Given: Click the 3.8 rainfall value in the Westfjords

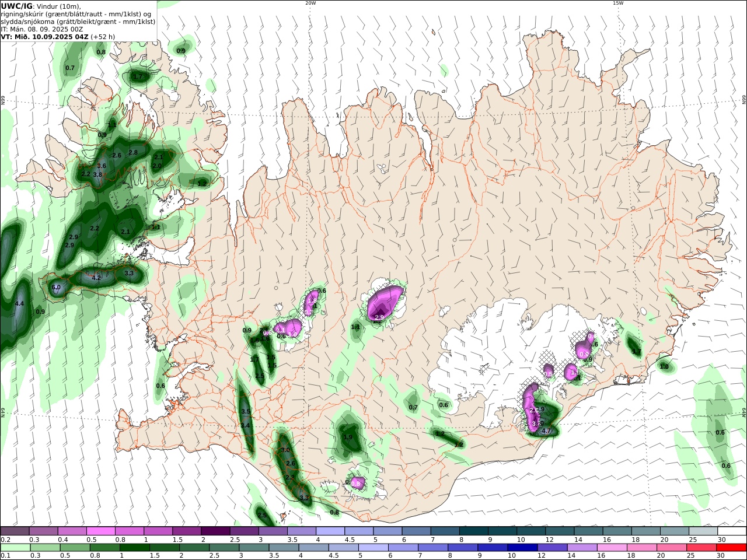Looking at the screenshot, I should (x=97, y=174).
